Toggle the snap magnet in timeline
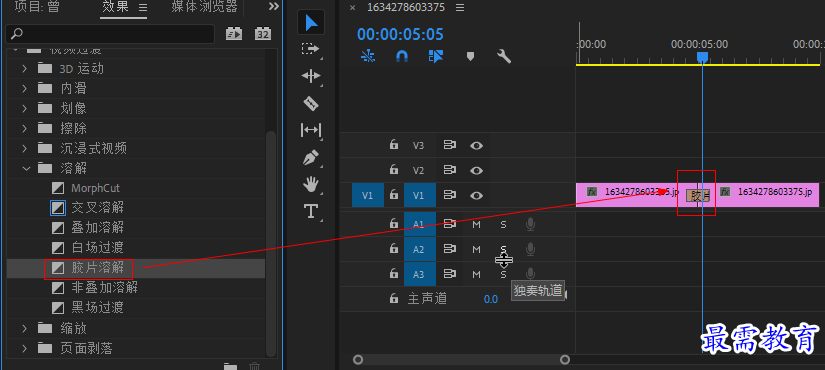Image resolution: width=825 pixels, height=370 pixels. (402, 56)
